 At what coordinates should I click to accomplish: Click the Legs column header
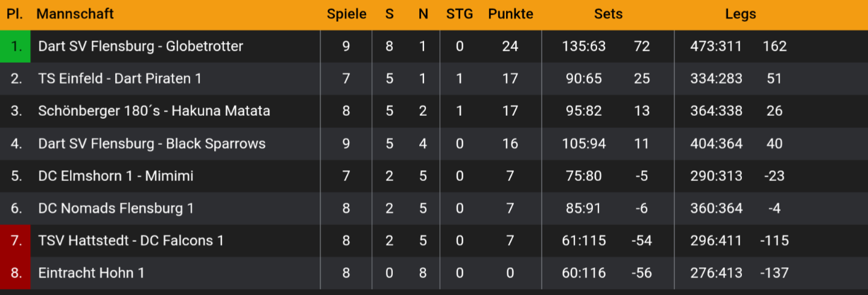740,14
